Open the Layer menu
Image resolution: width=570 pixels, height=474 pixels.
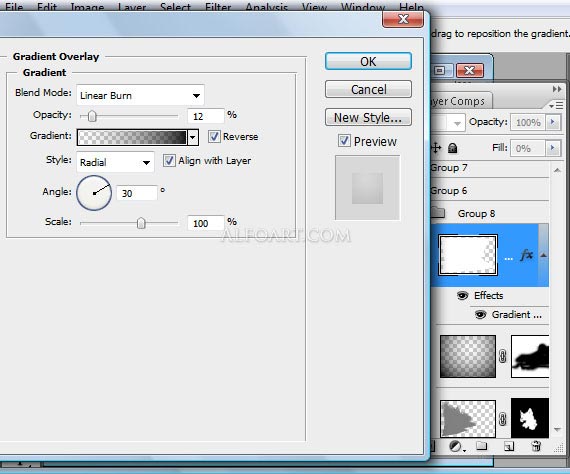(x=132, y=7)
